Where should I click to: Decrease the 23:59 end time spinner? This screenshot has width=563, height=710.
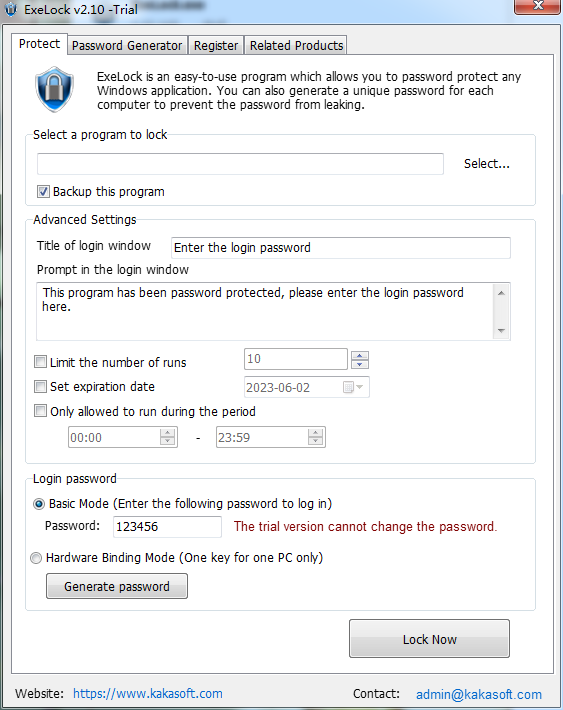point(315,441)
